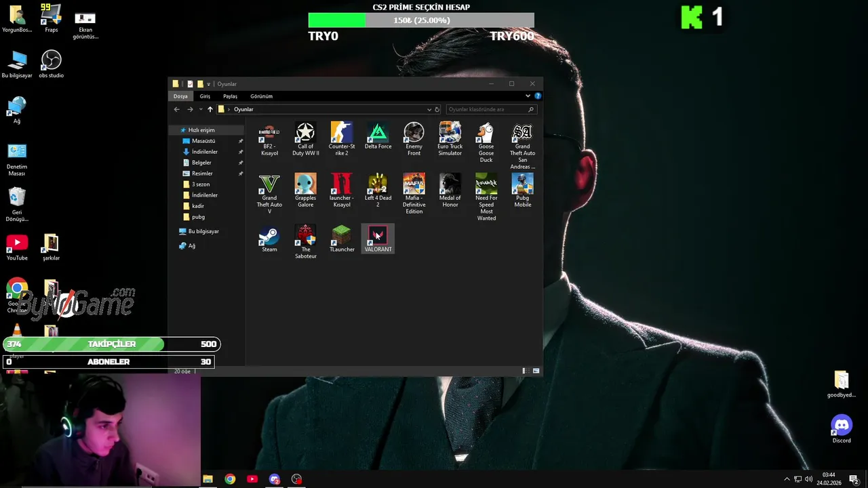The width and height of the screenshot is (868, 488).
Task: Select the goodbyed... desktop folder
Action: click(842, 384)
